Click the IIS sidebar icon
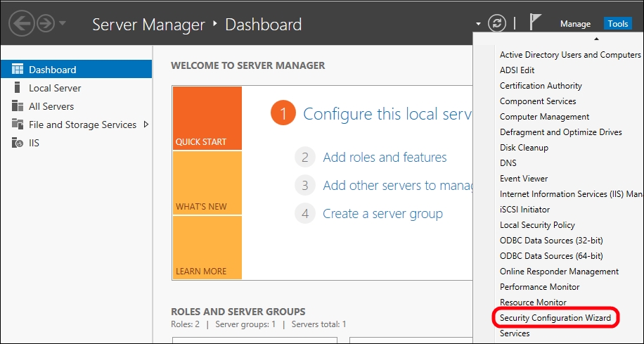 tap(18, 143)
